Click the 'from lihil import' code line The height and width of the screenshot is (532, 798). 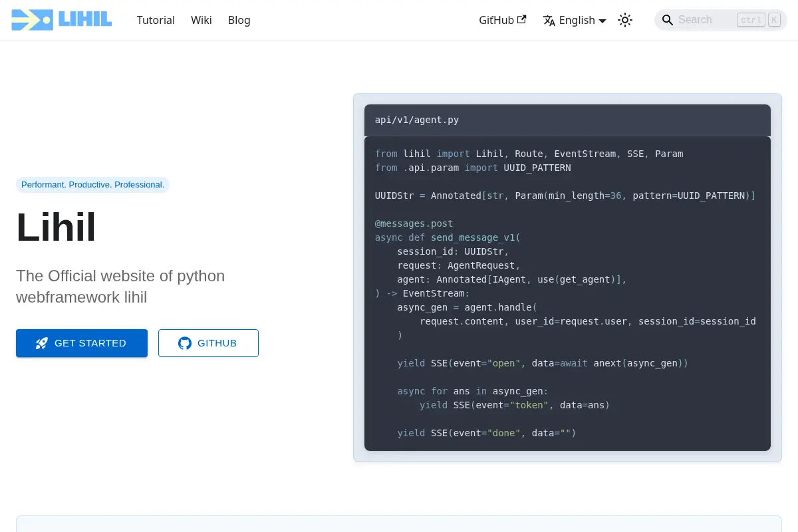click(x=529, y=154)
